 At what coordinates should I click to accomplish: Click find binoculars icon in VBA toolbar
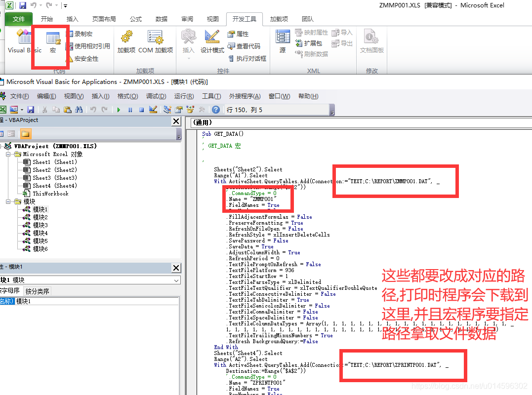(79, 110)
